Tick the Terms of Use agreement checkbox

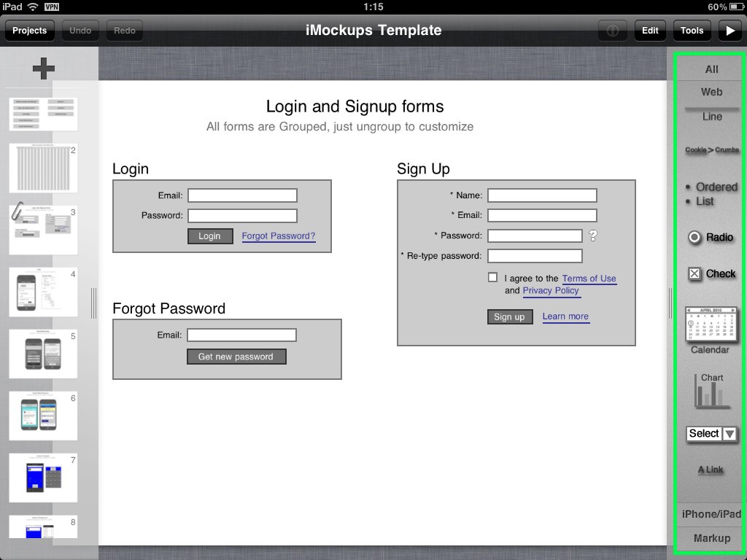click(x=493, y=277)
